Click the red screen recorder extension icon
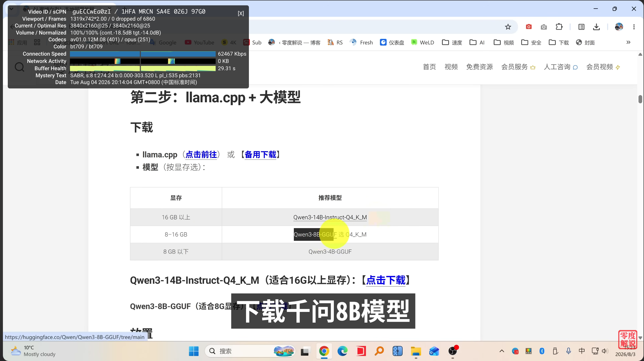Viewport: 644px width, 361px height. 528,27
